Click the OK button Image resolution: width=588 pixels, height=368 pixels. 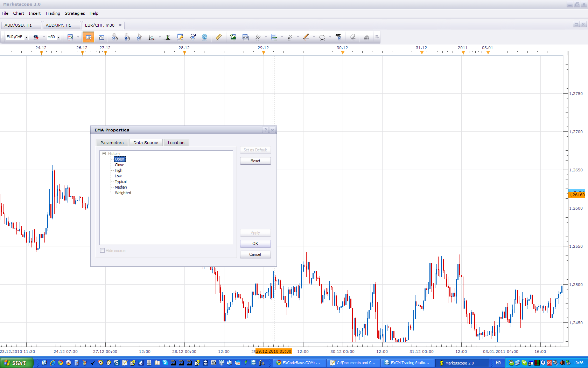255,244
